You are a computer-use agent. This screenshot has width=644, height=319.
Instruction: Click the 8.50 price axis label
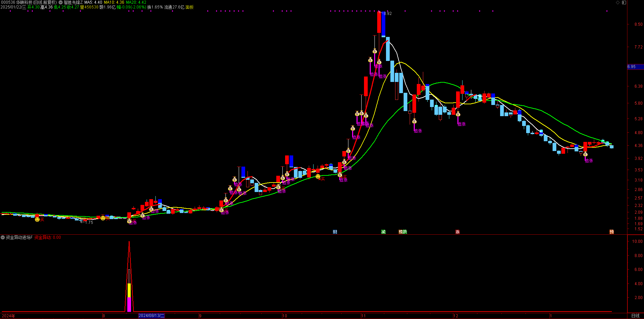(x=639, y=24)
